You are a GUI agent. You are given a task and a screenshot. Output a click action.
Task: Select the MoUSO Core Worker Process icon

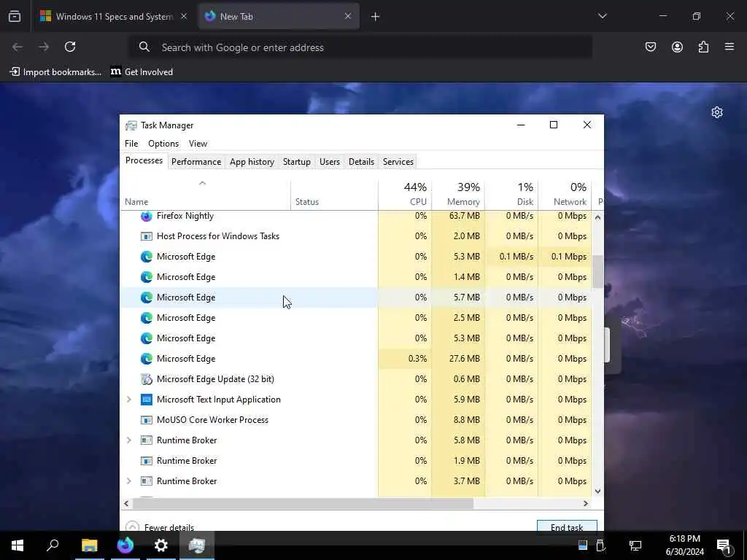[x=146, y=420]
